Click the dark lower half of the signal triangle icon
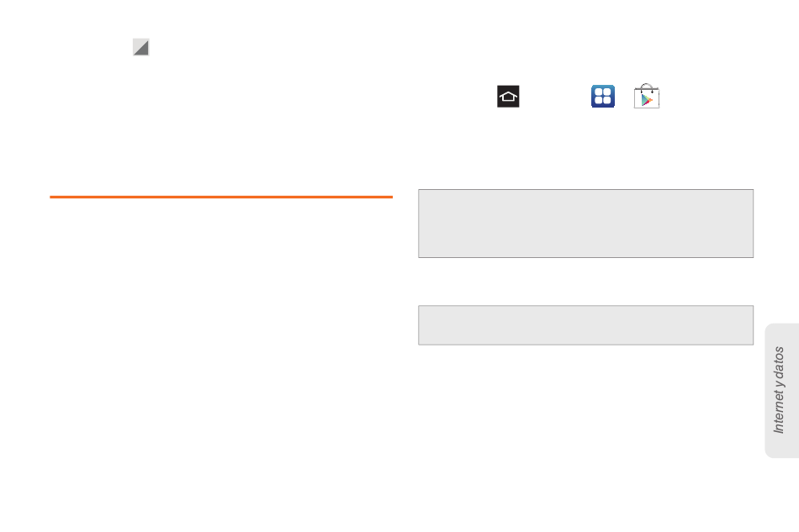 144,50
